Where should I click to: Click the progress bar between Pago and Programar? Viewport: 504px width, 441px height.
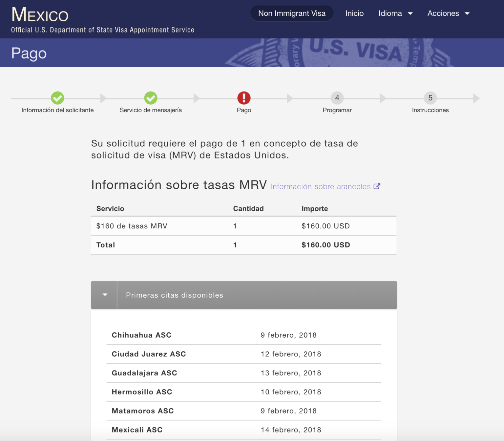click(290, 98)
